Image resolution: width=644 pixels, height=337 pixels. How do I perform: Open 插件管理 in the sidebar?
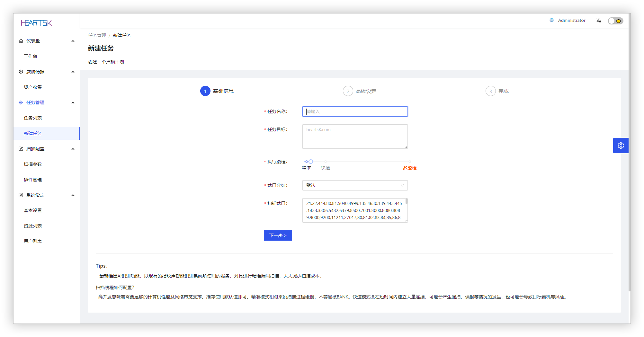(x=47, y=180)
